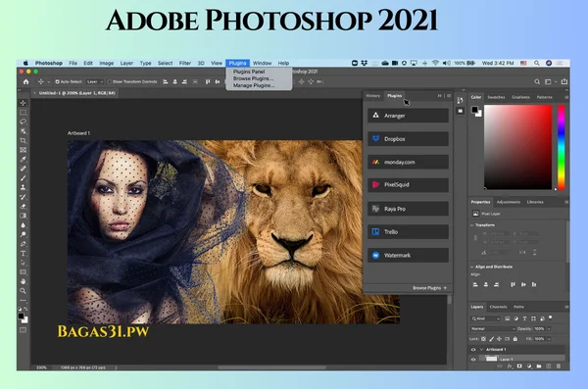Open the Normal blend mode dropdown
588x389 pixels.
(493, 328)
